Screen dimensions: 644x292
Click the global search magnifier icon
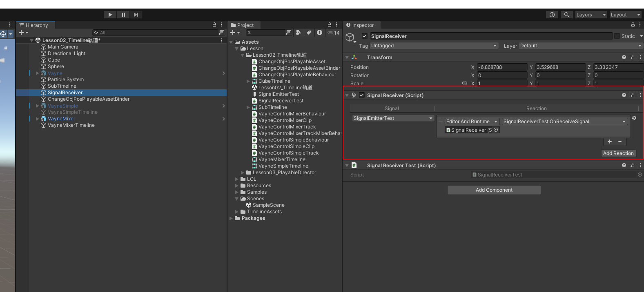(x=566, y=15)
